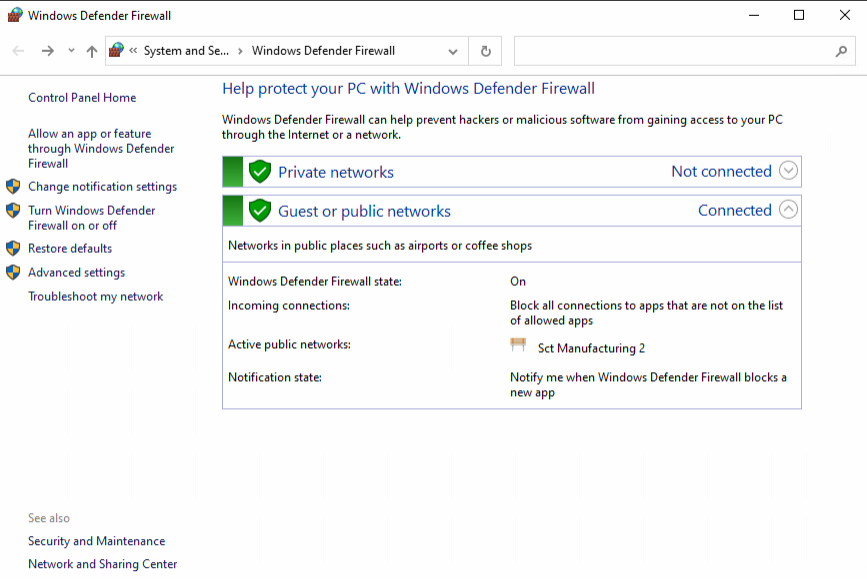Click the shield icon beside Advanced settings
Screen dimensions: 867x579
[13, 272]
